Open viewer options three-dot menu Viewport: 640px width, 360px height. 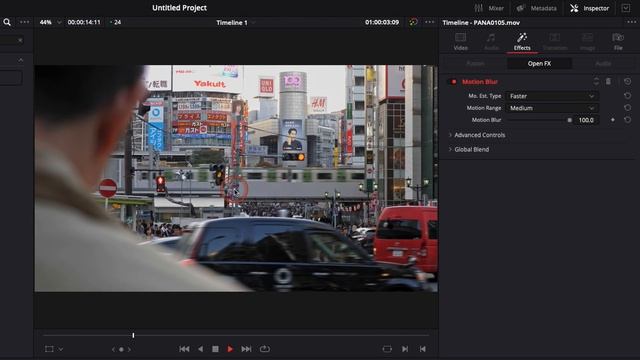pos(429,22)
